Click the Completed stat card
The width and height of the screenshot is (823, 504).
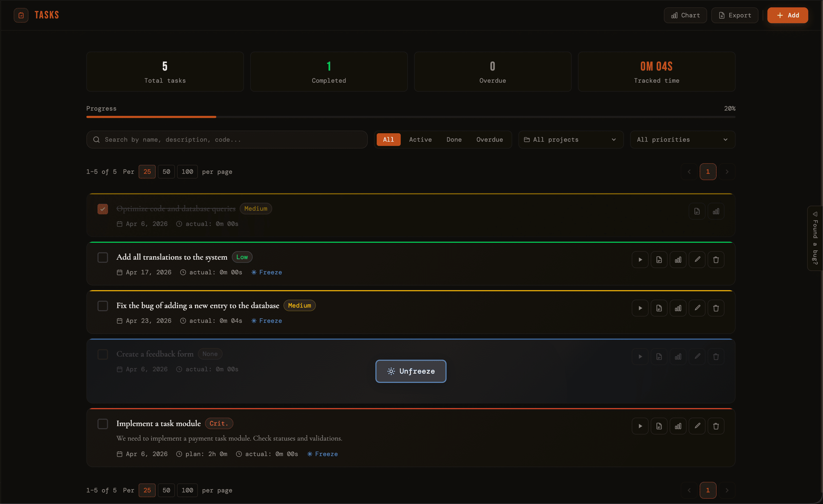pyautogui.click(x=329, y=71)
